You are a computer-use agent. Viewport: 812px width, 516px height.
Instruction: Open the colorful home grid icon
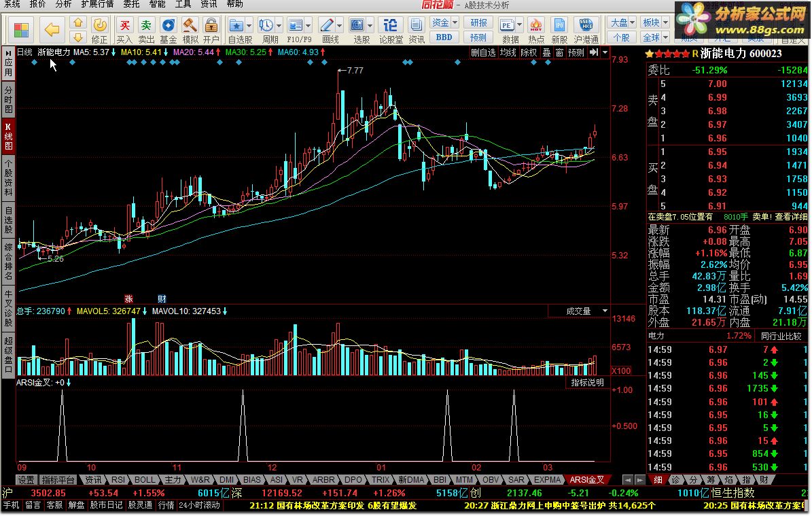(x=21, y=29)
